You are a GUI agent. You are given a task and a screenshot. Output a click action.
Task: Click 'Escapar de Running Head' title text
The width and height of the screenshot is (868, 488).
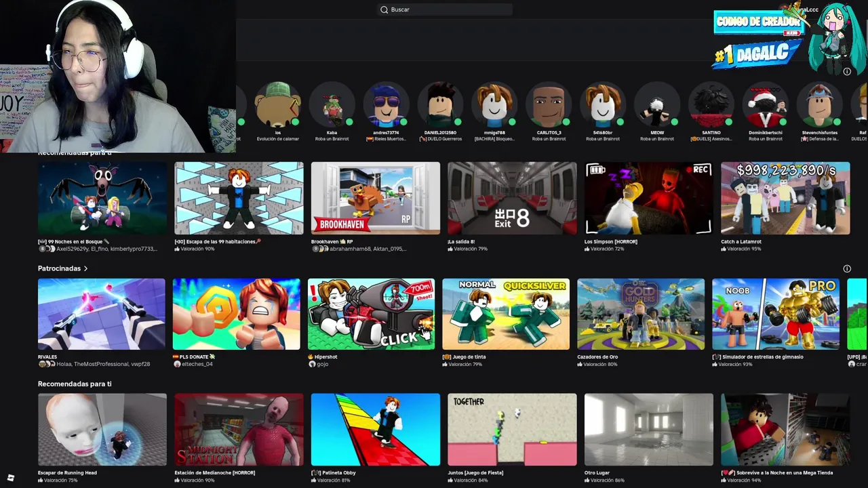tap(67, 472)
